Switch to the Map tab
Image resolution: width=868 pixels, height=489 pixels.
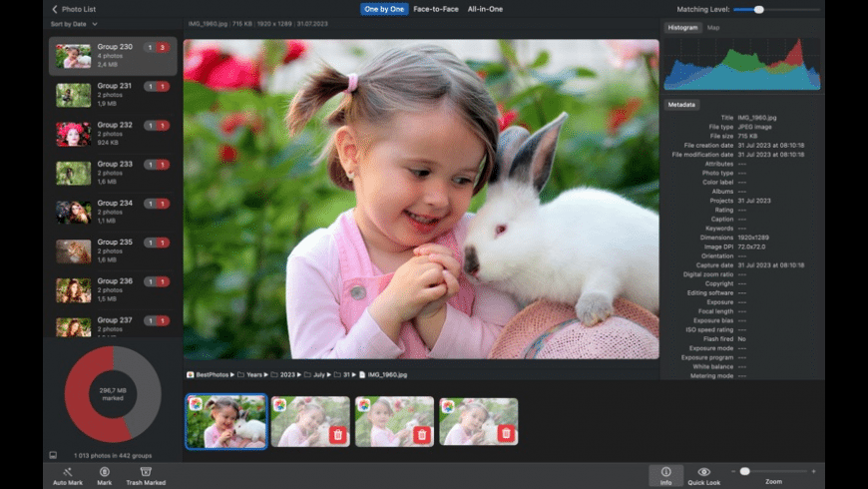coord(713,28)
